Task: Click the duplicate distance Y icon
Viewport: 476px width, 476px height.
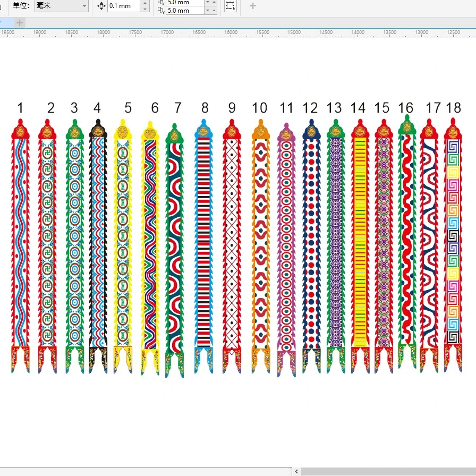Action: click(161, 10)
